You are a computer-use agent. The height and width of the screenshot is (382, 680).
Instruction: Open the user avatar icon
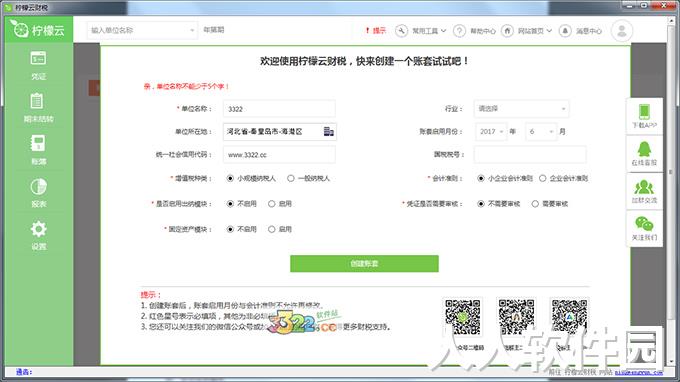621,31
